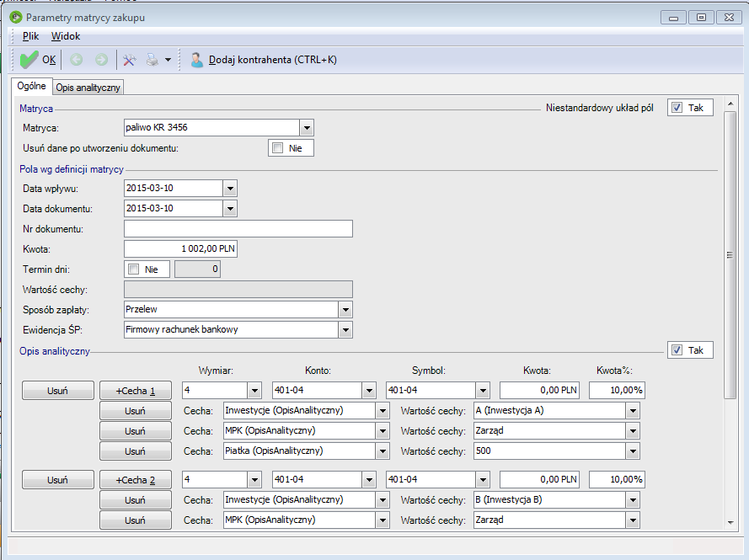Expand the first Zarzad Wartość cechy dropdown
Image resolution: width=749 pixels, height=560 pixels.
pyautogui.click(x=633, y=430)
